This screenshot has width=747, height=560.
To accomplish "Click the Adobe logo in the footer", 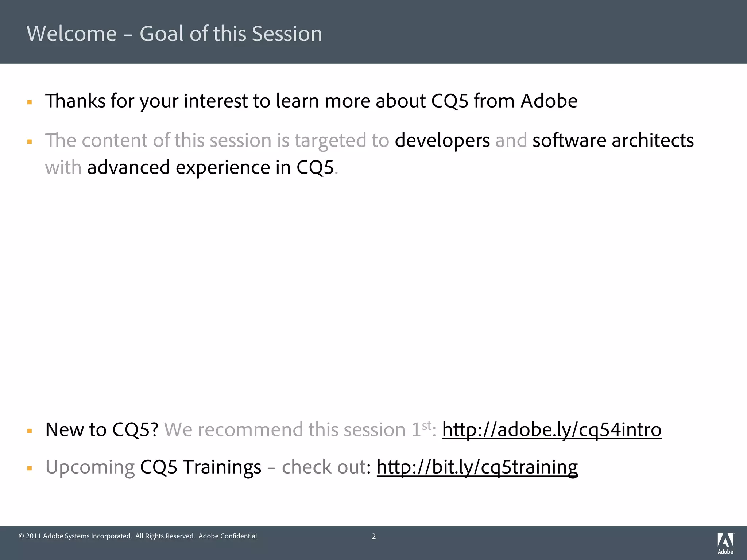I will tap(725, 543).
